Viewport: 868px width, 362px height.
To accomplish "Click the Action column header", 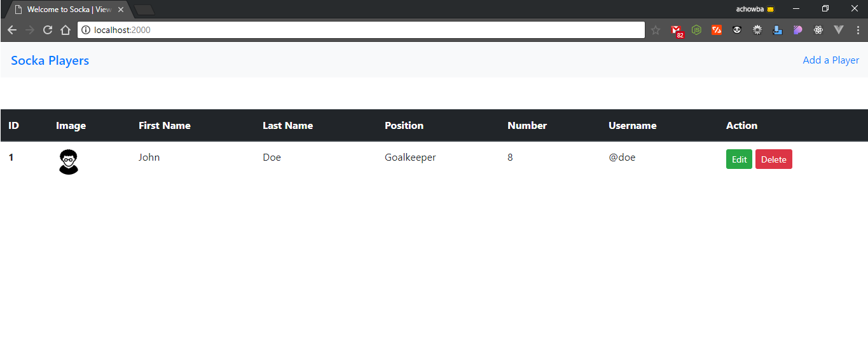I will pyautogui.click(x=741, y=126).
